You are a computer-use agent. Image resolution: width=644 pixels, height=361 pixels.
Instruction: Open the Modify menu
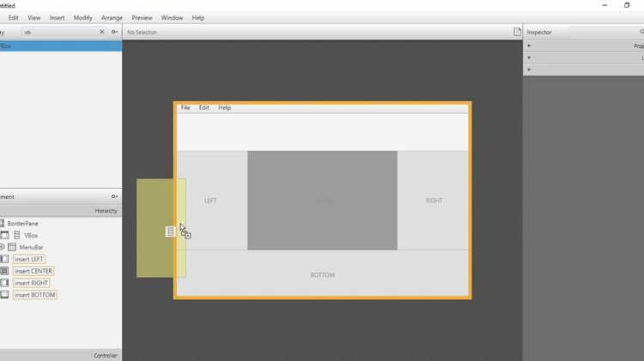click(82, 18)
